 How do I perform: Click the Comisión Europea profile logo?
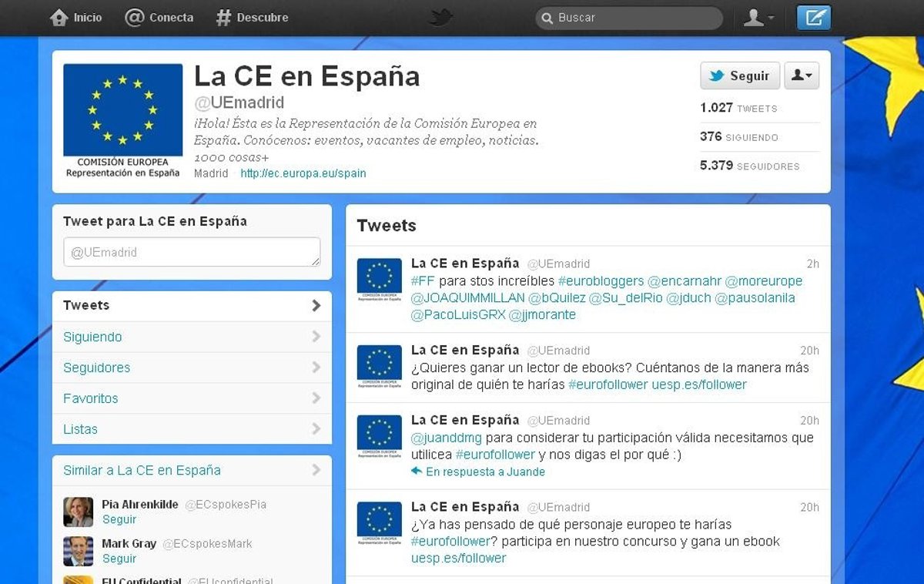point(122,121)
